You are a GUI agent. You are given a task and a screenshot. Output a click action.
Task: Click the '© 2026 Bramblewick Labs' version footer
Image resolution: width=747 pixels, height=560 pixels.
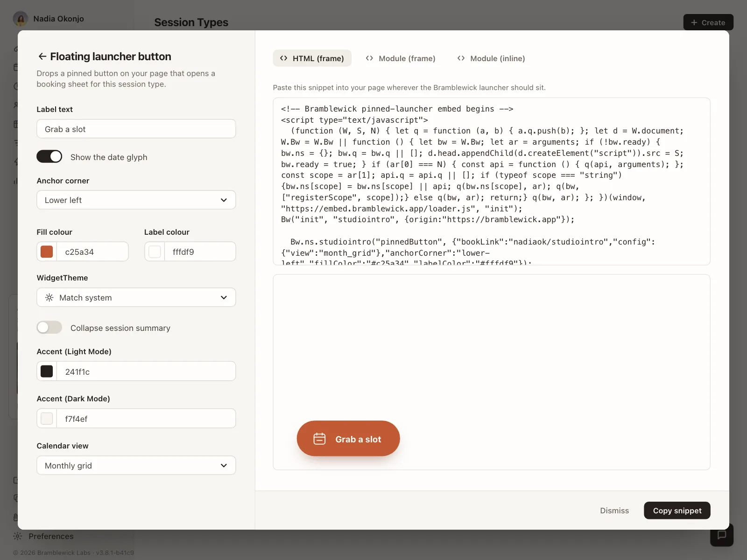coord(73,553)
